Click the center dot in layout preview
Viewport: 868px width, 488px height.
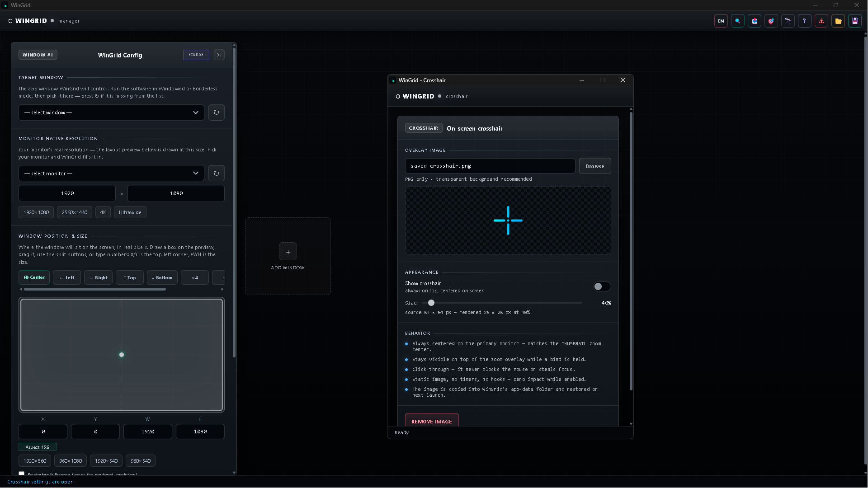122,355
